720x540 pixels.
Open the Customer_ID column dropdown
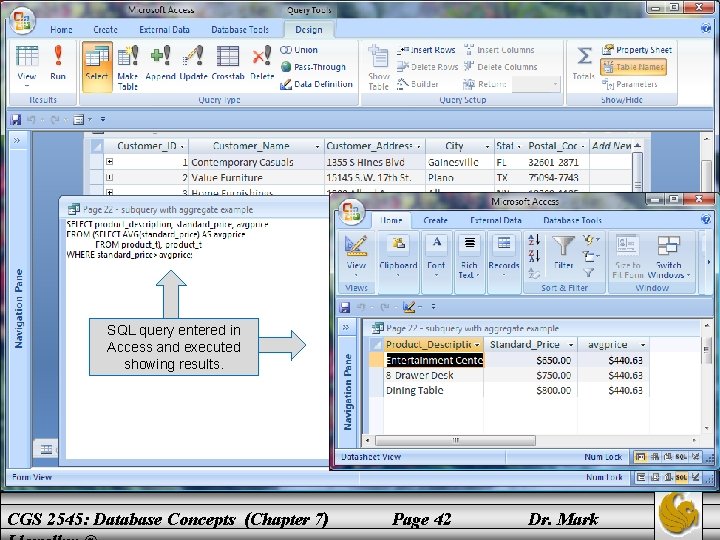click(182, 146)
